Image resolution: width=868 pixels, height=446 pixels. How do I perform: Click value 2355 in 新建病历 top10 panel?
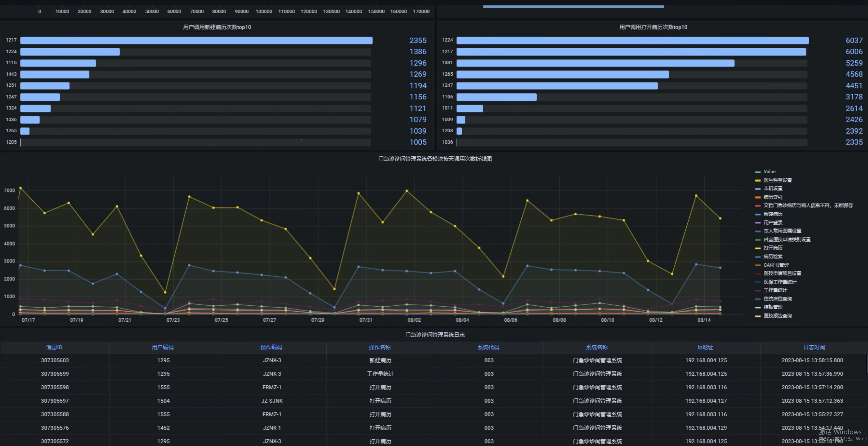tap(418, 41)
